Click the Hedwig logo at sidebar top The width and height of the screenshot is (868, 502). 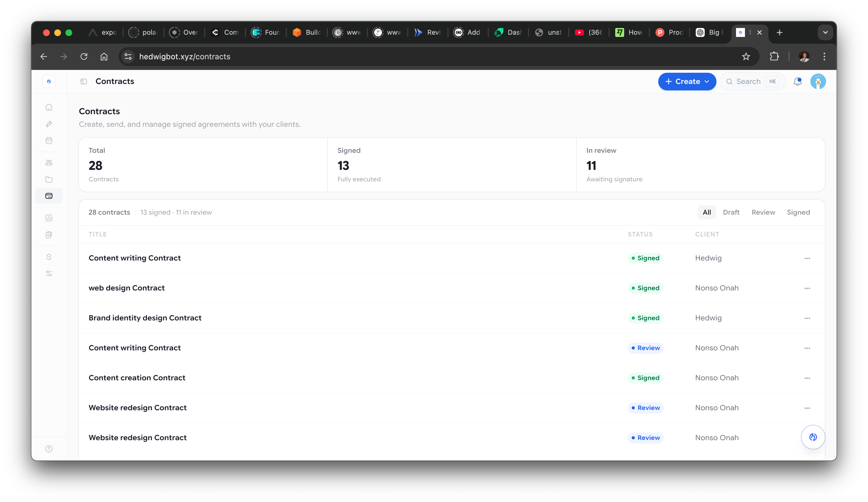49,81
